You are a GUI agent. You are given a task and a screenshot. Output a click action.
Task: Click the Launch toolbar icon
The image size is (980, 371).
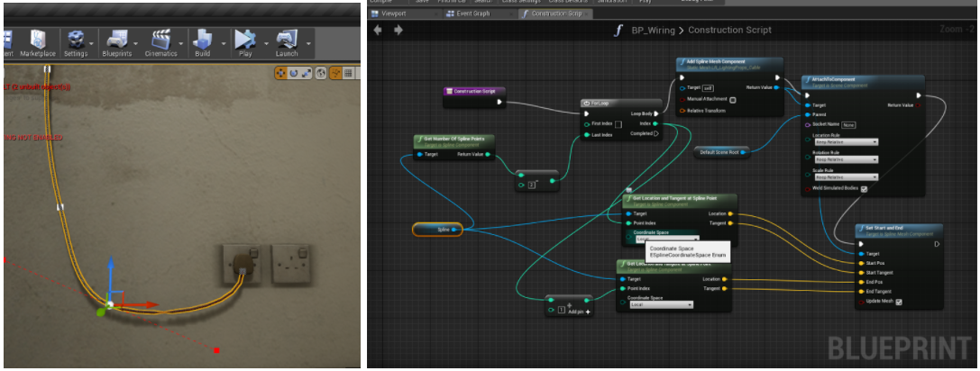tap(287, 44)
